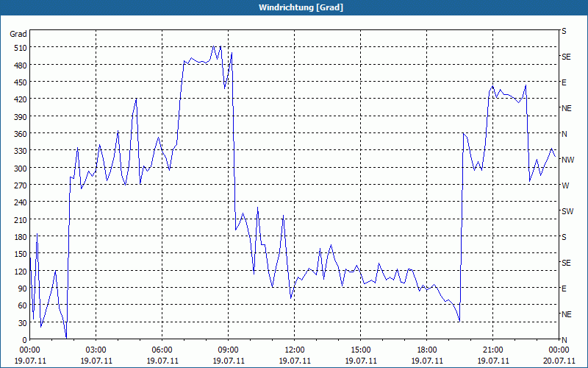
Task: Click the NW compass label
Action: [x=567, y=160]
